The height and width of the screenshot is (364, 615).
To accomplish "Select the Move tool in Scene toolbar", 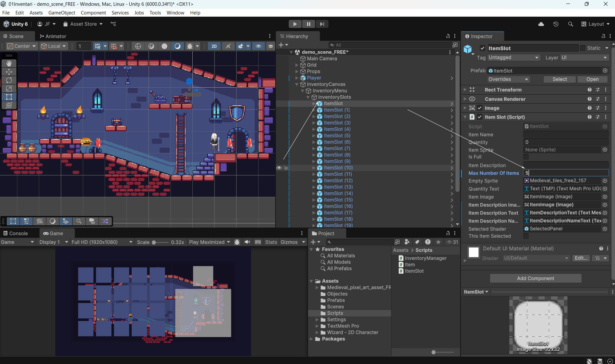I will [x=9, y=72].
